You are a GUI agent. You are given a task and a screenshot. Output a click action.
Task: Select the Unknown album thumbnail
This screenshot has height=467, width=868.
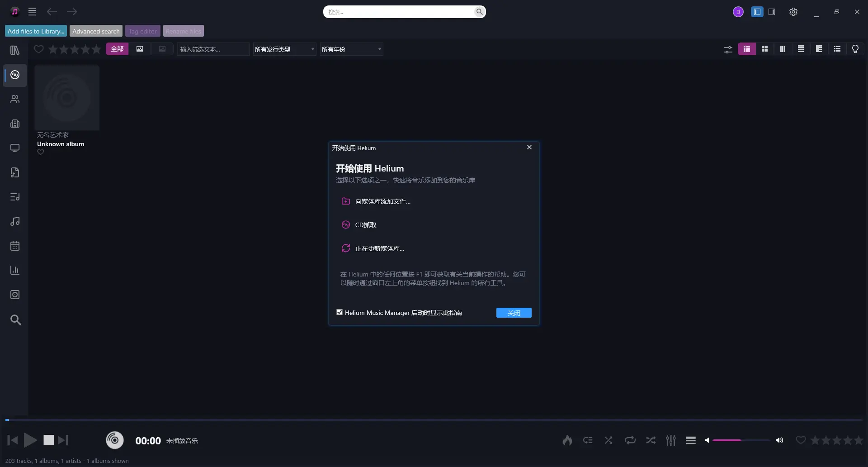tap(67, 98)
